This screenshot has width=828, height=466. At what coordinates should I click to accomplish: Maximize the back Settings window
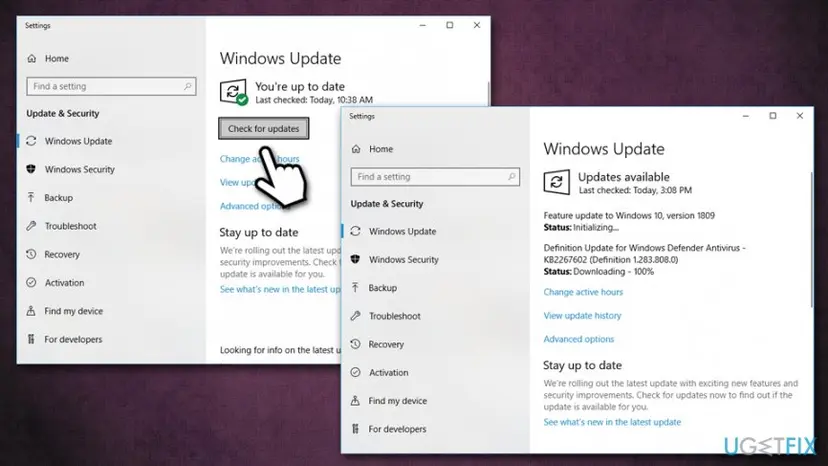click(x=449, y=25)
